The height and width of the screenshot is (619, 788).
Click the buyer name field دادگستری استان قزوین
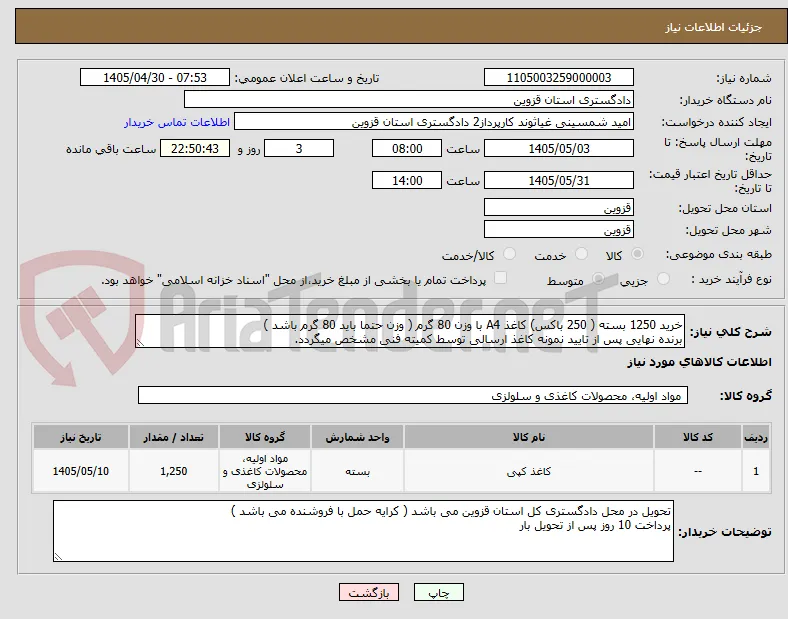click(x=409, y=99)
